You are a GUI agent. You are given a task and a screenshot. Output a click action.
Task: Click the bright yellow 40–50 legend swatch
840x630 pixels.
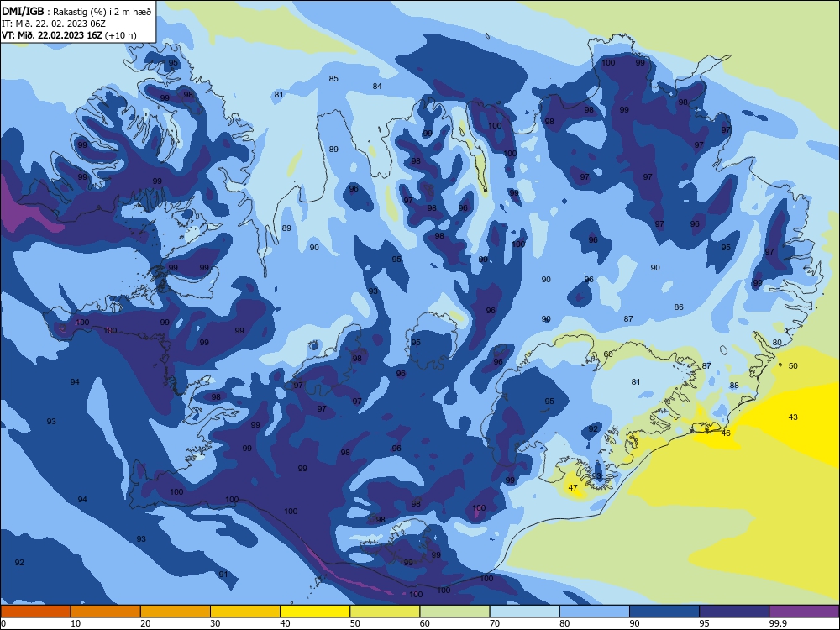[x=315, y=612]
